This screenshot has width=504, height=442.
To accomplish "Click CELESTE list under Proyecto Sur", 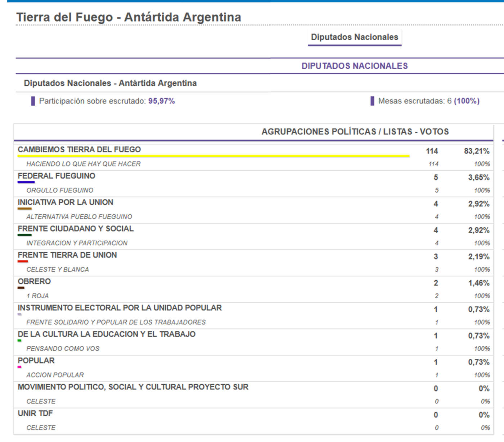I will pyautogui.click(x=41, y=401).
